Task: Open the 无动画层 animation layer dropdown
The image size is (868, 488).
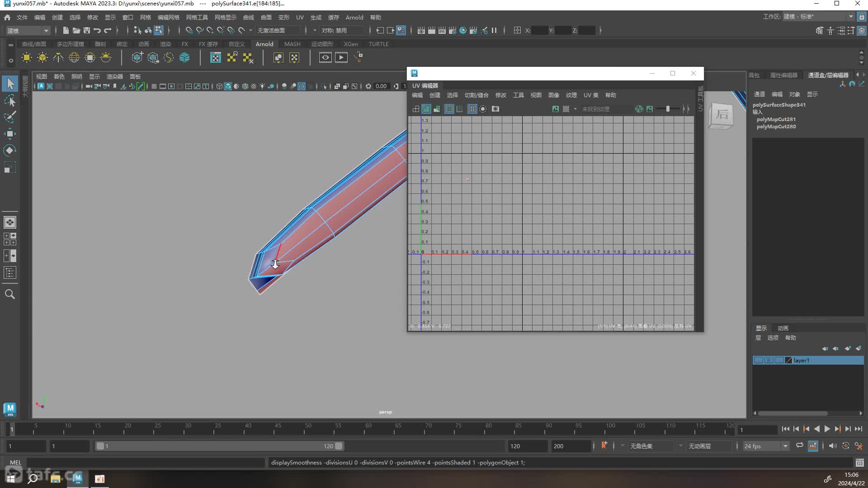Action: point(709,446)
